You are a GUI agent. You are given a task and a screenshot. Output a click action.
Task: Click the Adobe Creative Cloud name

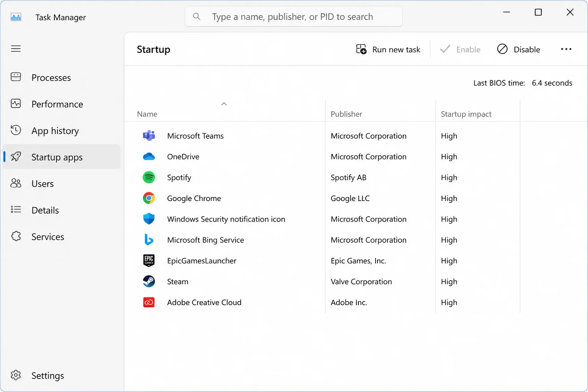pos(204,302)
